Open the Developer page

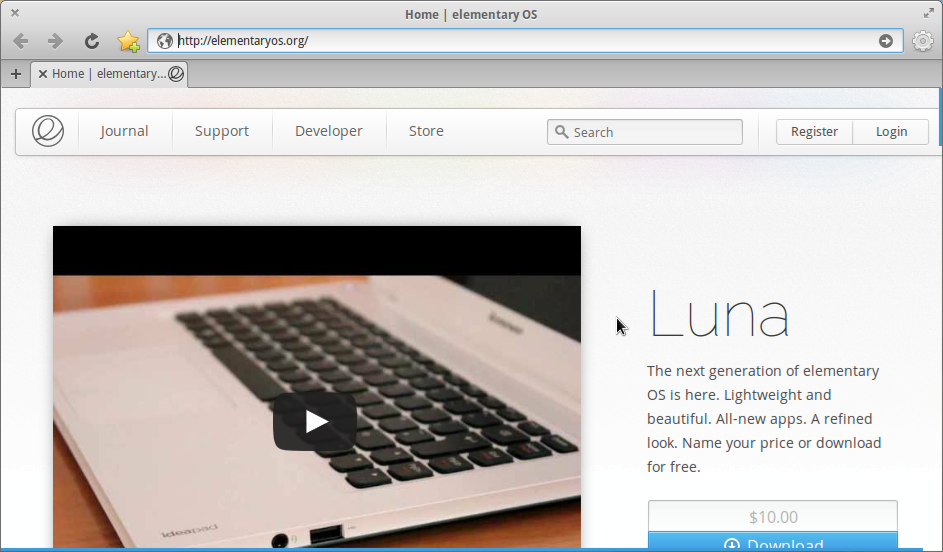coord(329,131)
